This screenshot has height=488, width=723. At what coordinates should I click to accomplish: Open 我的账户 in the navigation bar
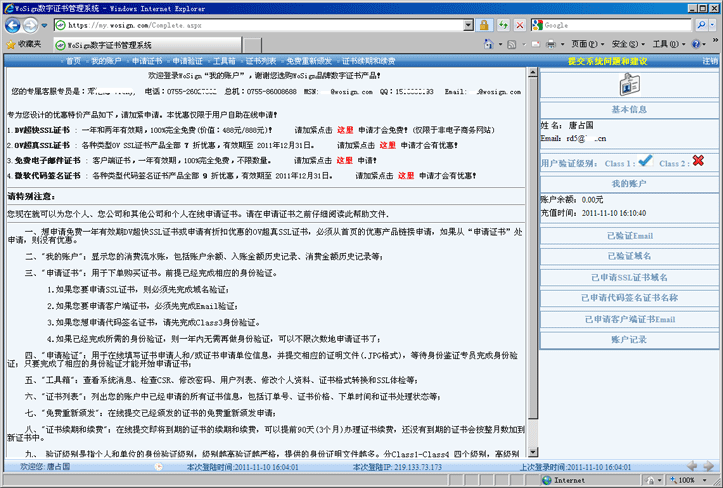click(106, 61)
